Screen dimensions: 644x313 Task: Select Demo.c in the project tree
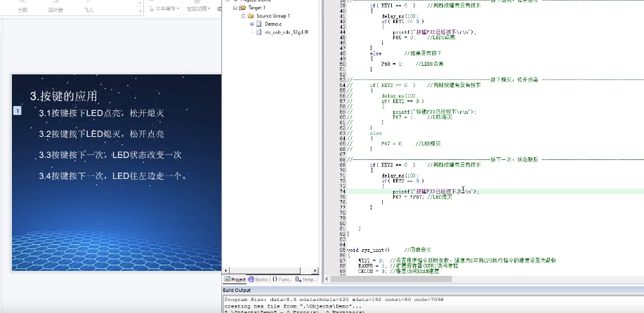(x=273, y=24)
